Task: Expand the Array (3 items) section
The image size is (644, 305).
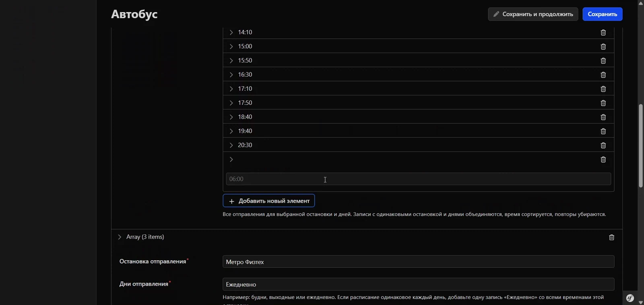Action: tap(120, 237)
